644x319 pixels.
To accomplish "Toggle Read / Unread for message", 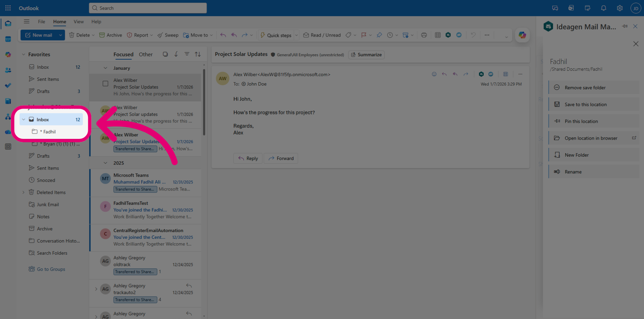I will coord(322,35).
